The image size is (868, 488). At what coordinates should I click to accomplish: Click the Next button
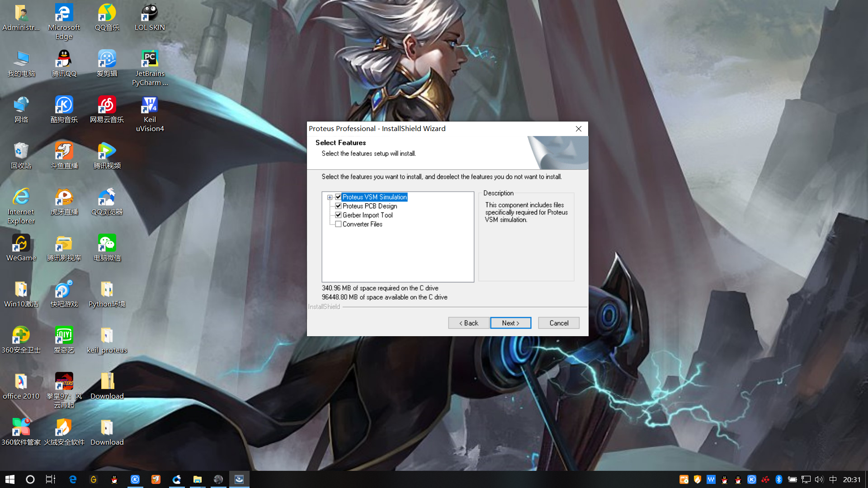(x=510, y=323)
